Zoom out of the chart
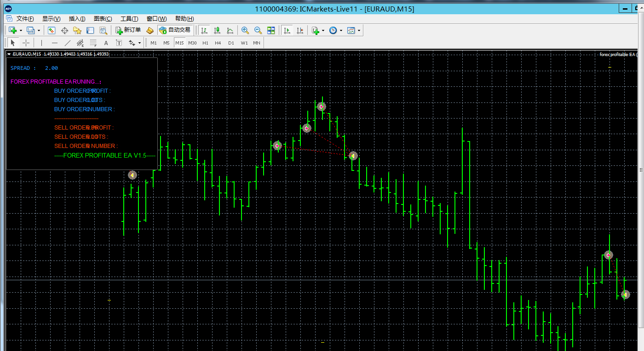The image size is (644, 351). pos(258,30)
